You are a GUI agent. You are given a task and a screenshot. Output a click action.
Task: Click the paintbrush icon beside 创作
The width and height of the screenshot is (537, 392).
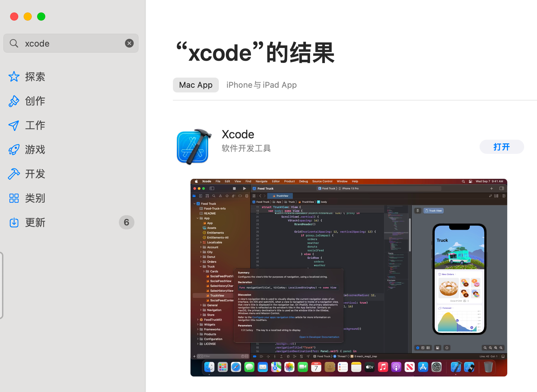pos(14,101)
